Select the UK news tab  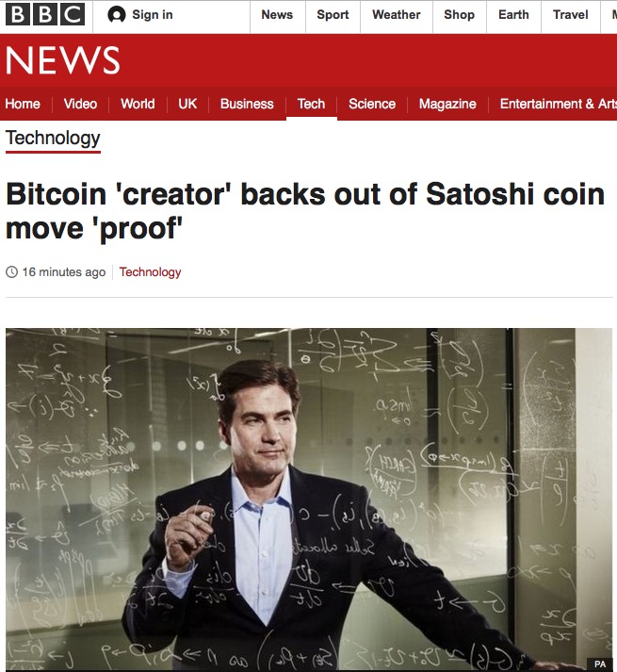tap(187, 104)
